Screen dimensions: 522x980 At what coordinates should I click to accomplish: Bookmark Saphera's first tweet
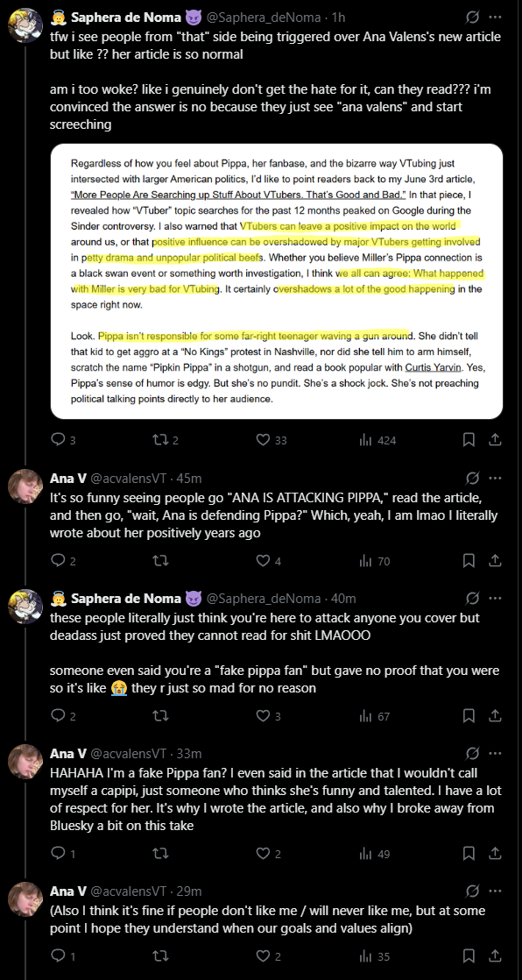point(469,440)
